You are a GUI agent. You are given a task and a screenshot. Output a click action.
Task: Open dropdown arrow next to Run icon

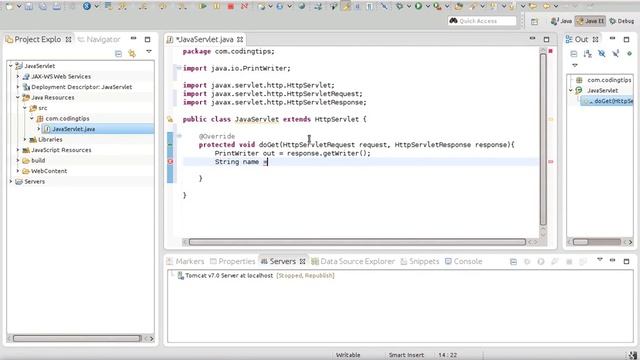click(427, 7)
